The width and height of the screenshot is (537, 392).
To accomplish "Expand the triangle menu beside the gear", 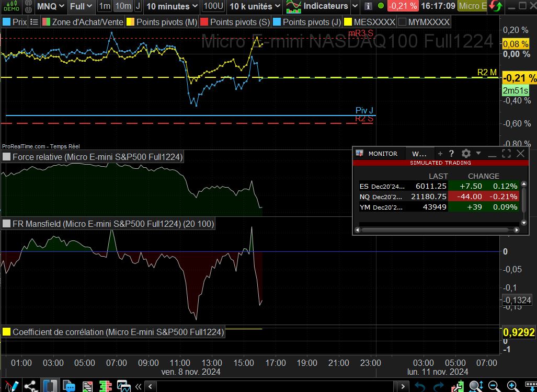I will tap(478, 153).
